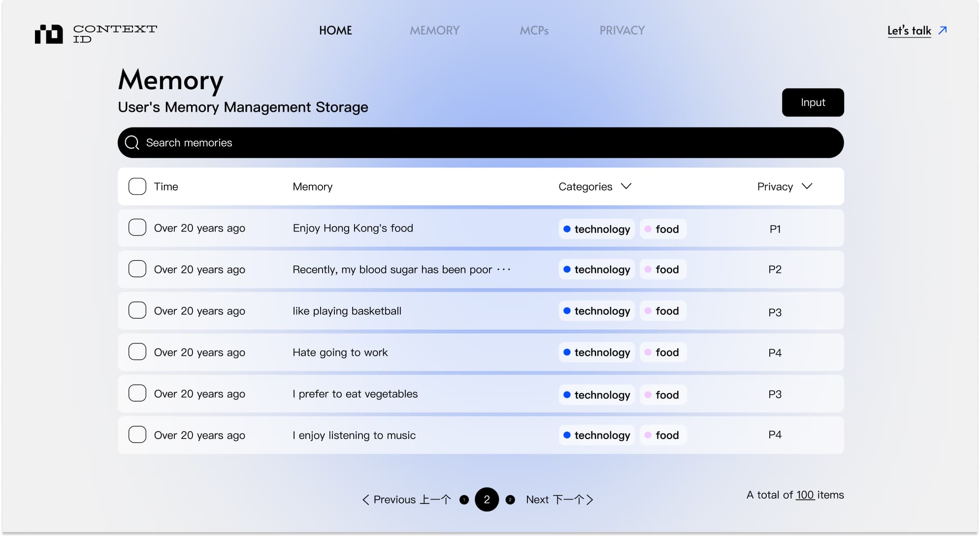Select checkbox for I prefer to eat vegetables

pyautogui.click(x=137, y=393)
